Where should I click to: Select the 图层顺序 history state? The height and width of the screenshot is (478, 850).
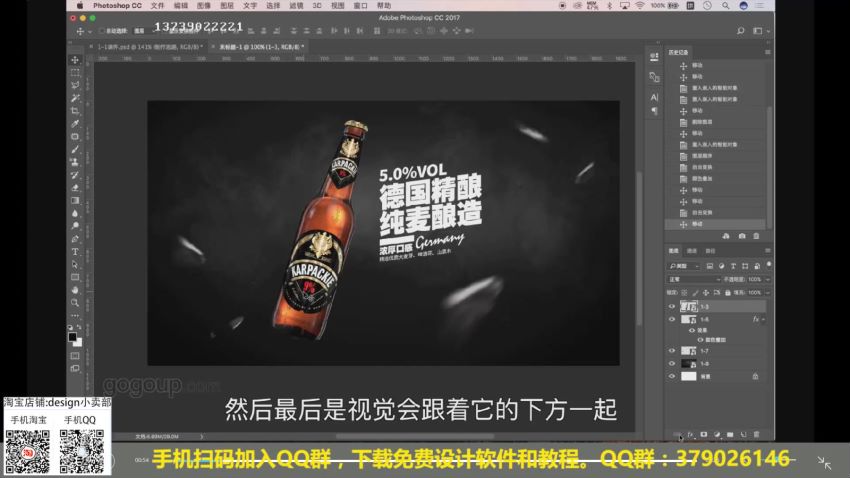[x=716, y=156]
